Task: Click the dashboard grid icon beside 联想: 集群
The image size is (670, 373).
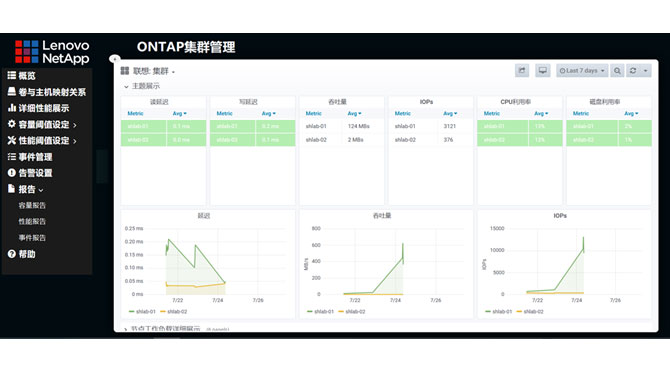Action: click(125, 70)
